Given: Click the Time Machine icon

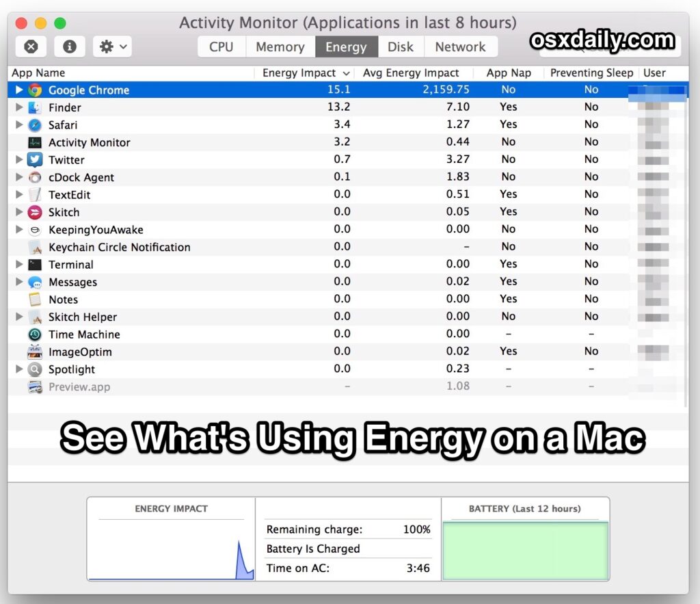Looking at the screenshot, I should 35,334.
